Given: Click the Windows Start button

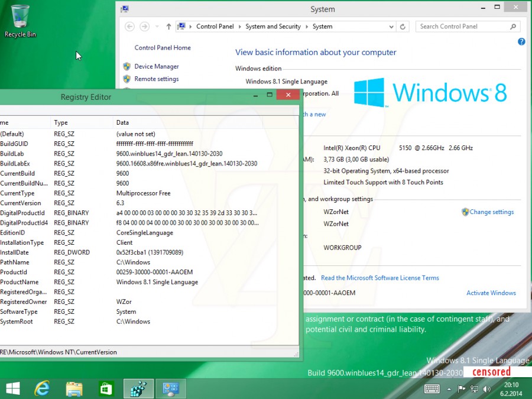Looking at the screenshot, I should [13, 389].
